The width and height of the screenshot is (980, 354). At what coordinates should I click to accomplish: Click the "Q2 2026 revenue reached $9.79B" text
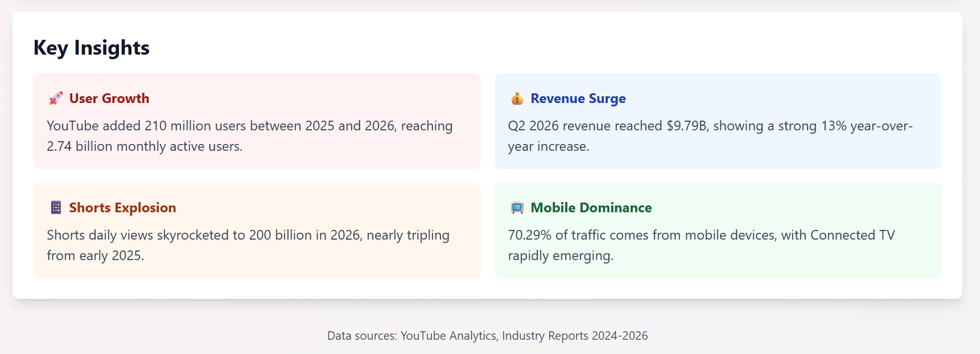coord(608,126)
